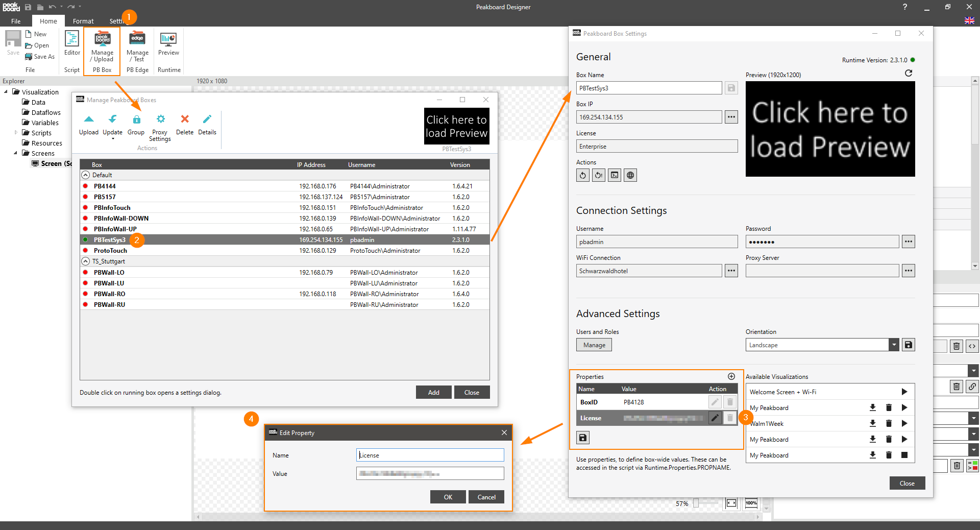Collapse the TS_Stuttgart group in box list
The width and height of the screenshot is (980, 530).
click(86, 261)
